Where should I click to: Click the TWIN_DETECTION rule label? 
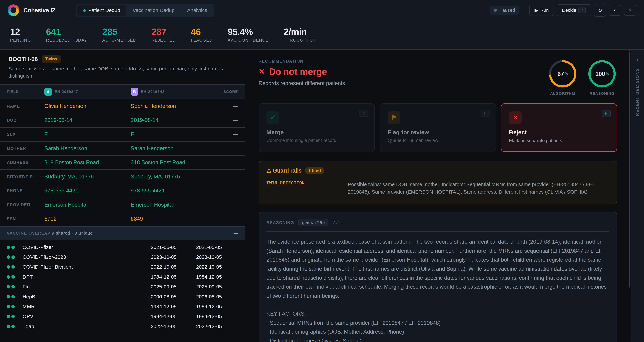coord(285,183)
